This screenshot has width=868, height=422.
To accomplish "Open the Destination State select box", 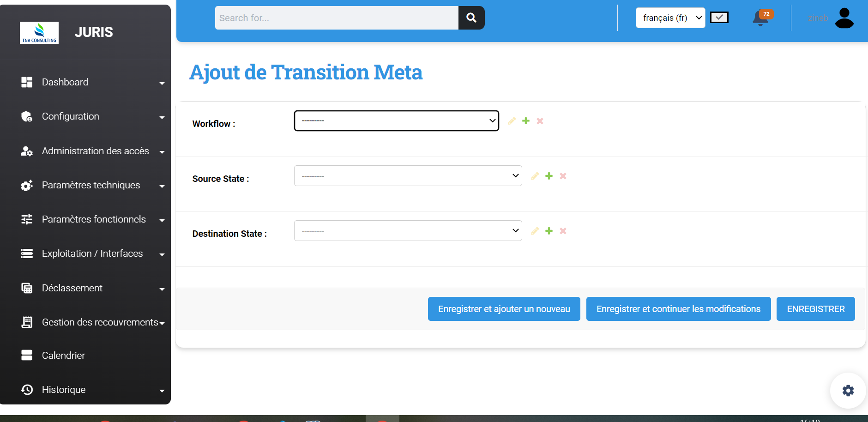I will tap(408, 231).
